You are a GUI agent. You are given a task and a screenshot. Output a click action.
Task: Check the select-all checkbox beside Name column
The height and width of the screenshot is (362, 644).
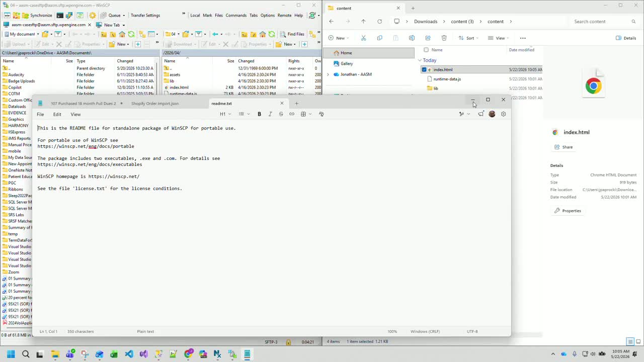coord(426,50)
